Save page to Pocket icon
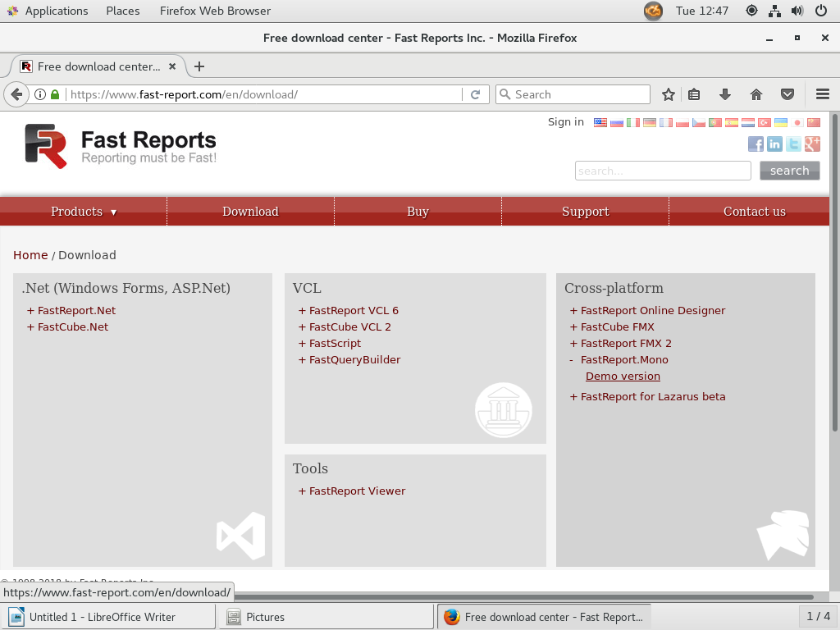The height and width of the screenshot is (630, 840). point(787,95)
